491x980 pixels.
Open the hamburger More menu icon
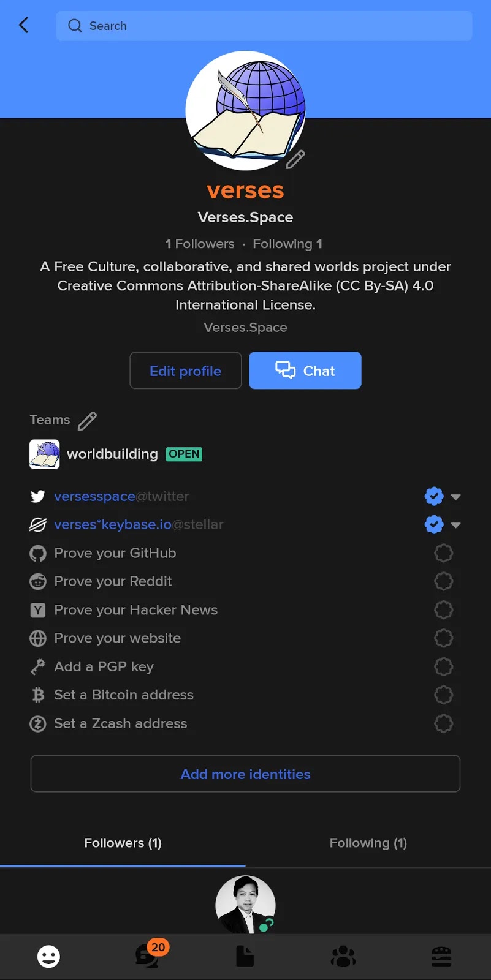click(x=441, y=956)
